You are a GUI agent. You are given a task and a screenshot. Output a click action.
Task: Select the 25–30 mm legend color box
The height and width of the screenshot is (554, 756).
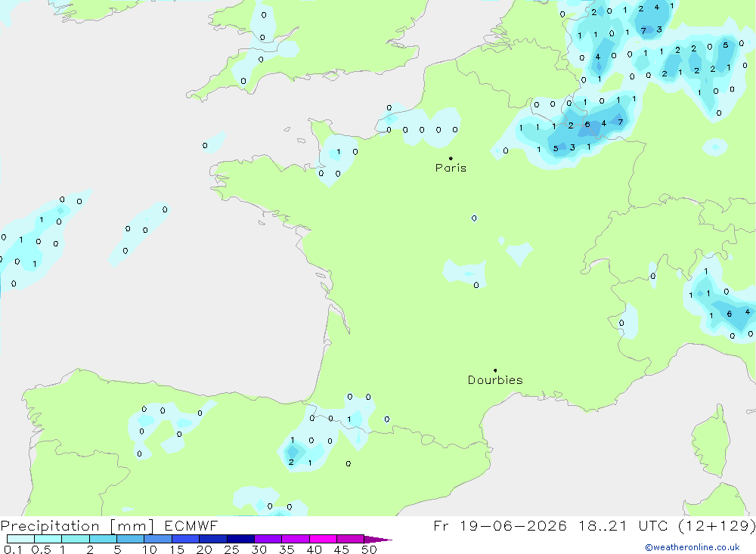point(240,539)
